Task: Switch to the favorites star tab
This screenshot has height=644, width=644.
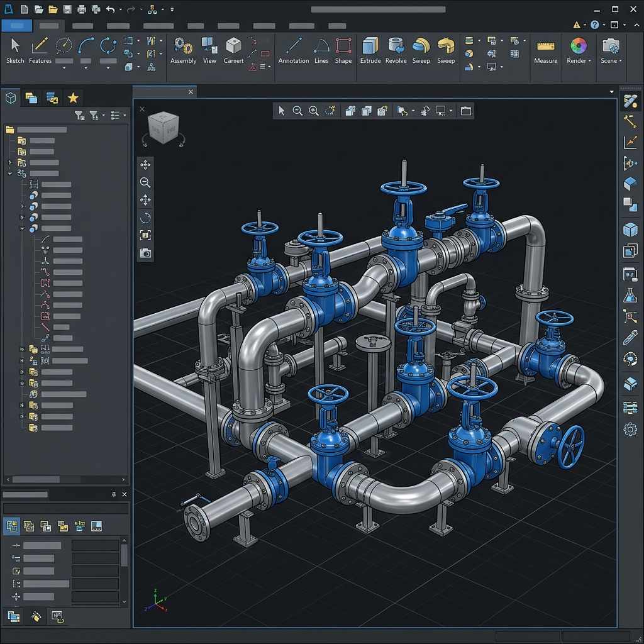Action: click(x=73, y=97)
